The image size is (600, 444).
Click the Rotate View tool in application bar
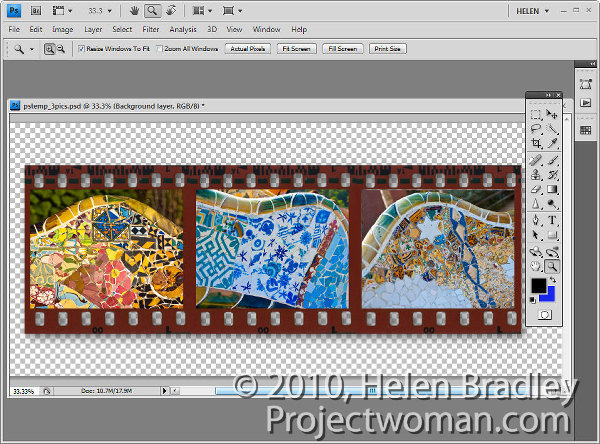(x=171, y=11)
